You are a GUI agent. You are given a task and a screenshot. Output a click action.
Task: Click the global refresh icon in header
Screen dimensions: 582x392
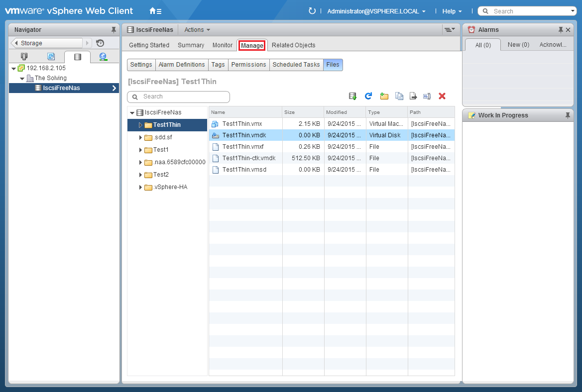pos(312,11)
